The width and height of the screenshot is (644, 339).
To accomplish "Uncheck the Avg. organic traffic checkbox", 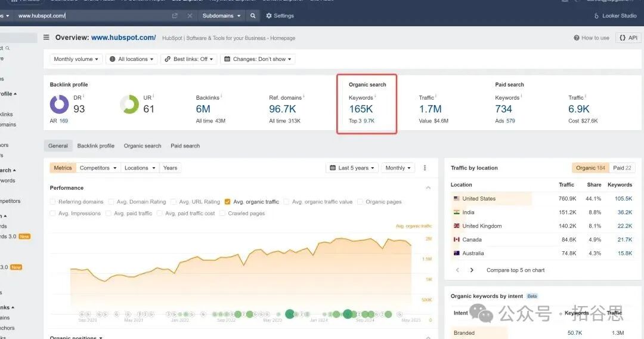I will tap(228, 202).
